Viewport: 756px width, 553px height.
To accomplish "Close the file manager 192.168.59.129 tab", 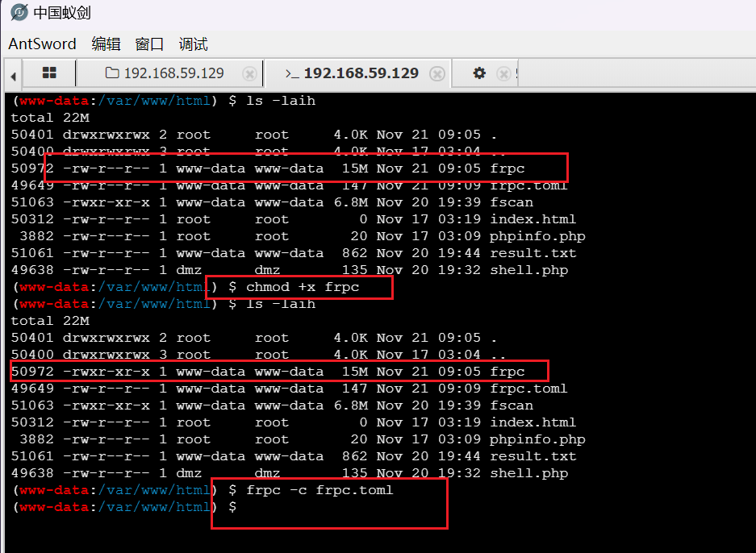I will pyautogui.click(x=250, y=74).
